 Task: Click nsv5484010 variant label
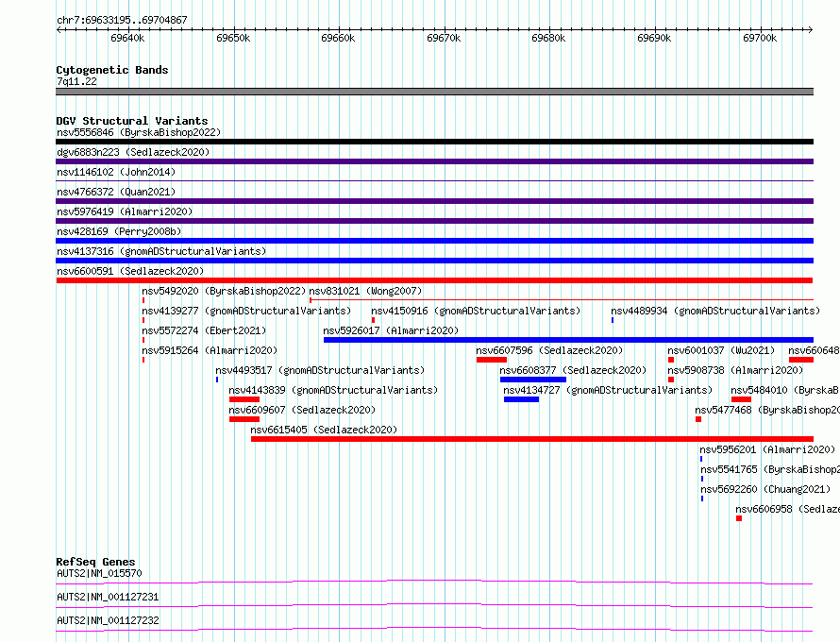coord(785,390)
